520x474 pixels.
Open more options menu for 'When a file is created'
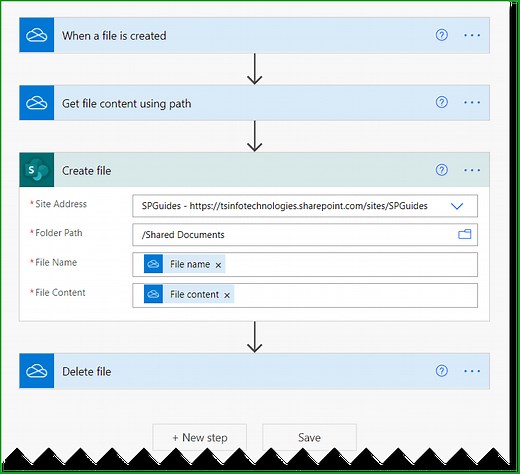pyautogui.click(x=472, y=35)
